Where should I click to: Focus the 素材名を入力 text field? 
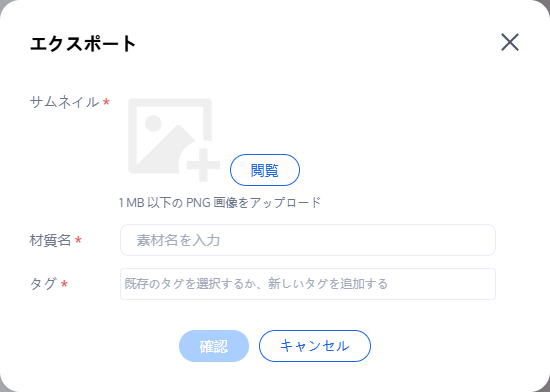(308, 240)
